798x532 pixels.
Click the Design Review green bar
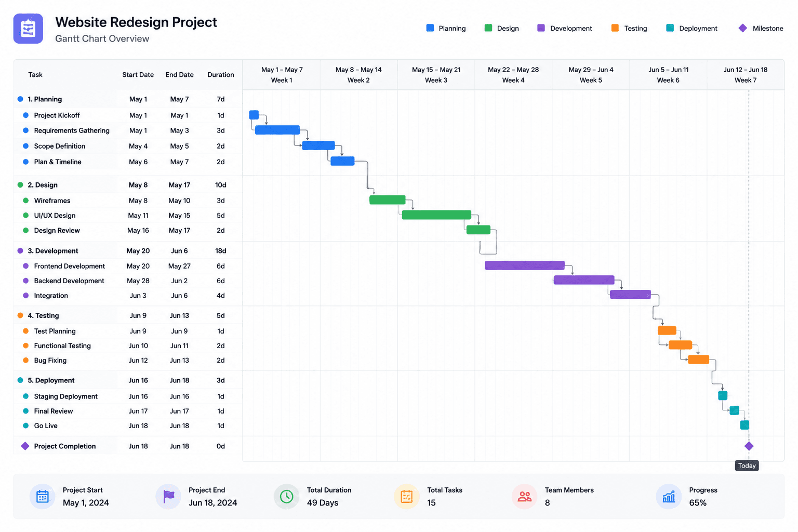click(478, 230)
